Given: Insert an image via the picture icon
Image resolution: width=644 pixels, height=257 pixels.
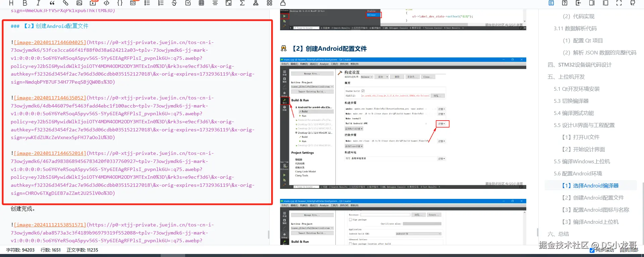Looking at the screenshot, I should click(79, 3).
